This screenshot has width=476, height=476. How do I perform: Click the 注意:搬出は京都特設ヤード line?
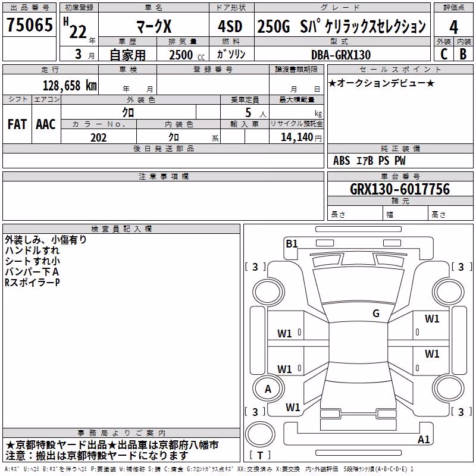97,456
